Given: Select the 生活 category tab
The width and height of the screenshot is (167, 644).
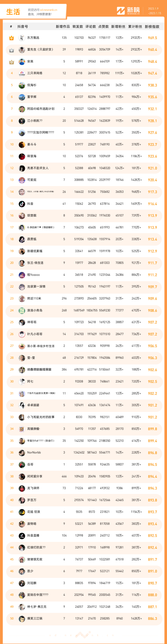Looking at the screenshot, I should coord(13,12).
